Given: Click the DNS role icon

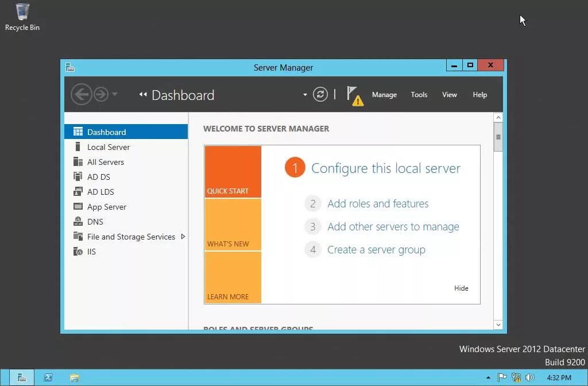Looking at the screenshot, I should [78, 221].
